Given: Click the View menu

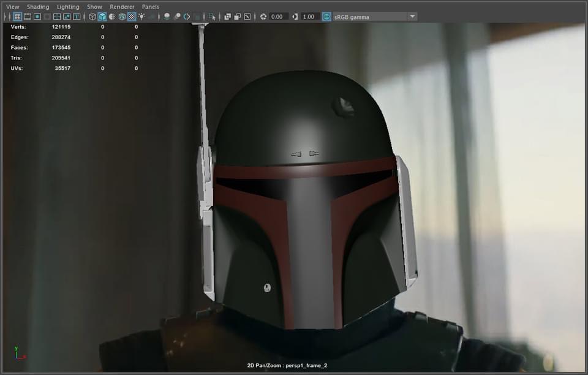Looking at the screenshot, I should click(13, 7).
